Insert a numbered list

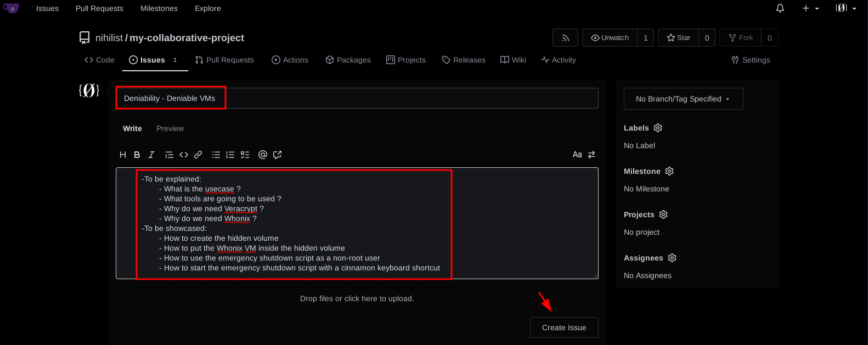point(230,155)
